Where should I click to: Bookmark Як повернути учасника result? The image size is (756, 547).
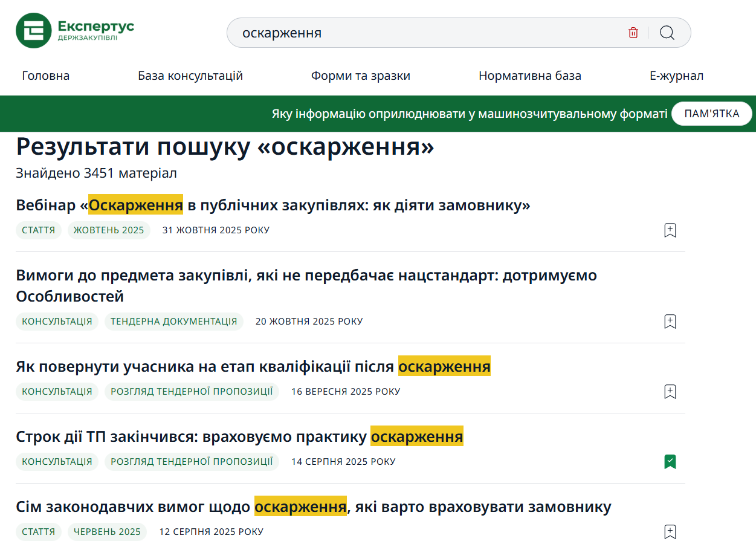coord(670,392)
